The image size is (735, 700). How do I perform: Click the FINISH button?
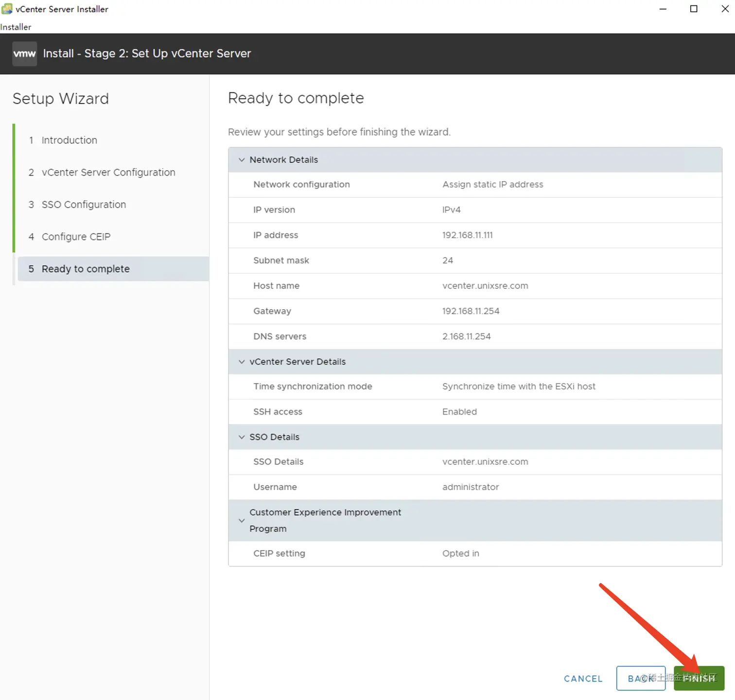coord(699,679)
